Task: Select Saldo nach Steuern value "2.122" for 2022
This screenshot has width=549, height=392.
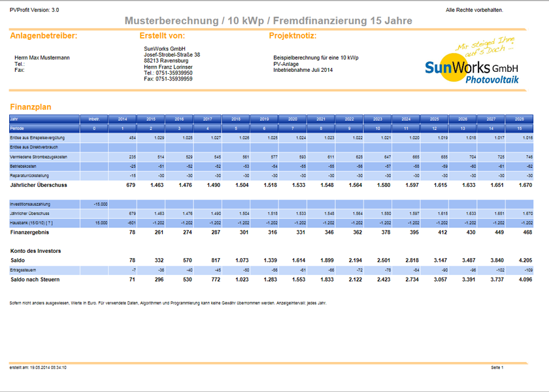Action: 356,280
